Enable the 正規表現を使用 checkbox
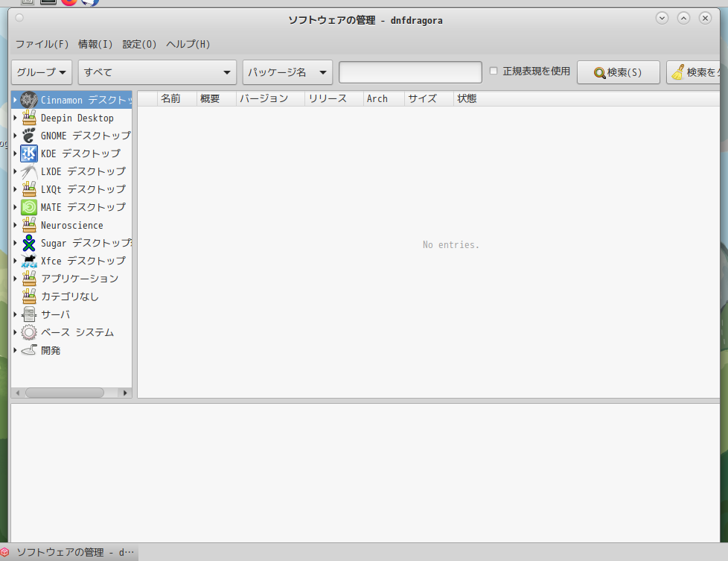The height and width of the screenshot is (561, 728). tap(494, 71)
